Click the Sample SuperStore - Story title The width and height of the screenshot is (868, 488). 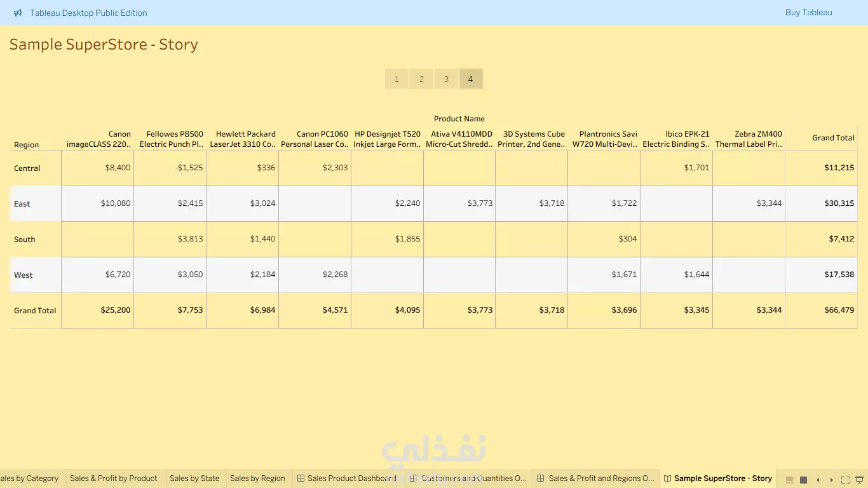coord(104,44)
